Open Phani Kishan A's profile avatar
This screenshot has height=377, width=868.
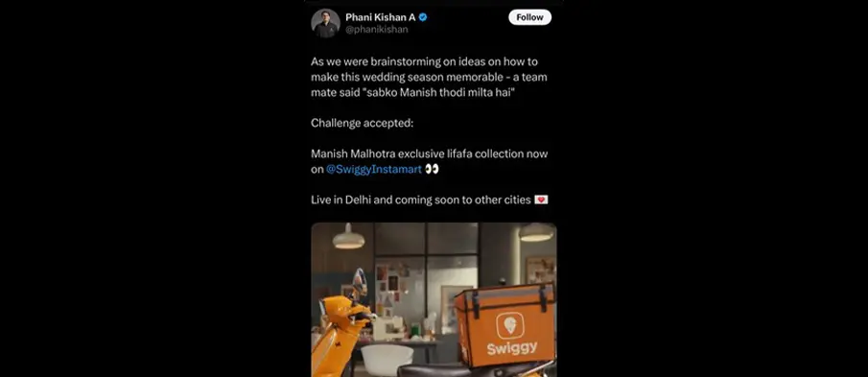coord(325,23)
